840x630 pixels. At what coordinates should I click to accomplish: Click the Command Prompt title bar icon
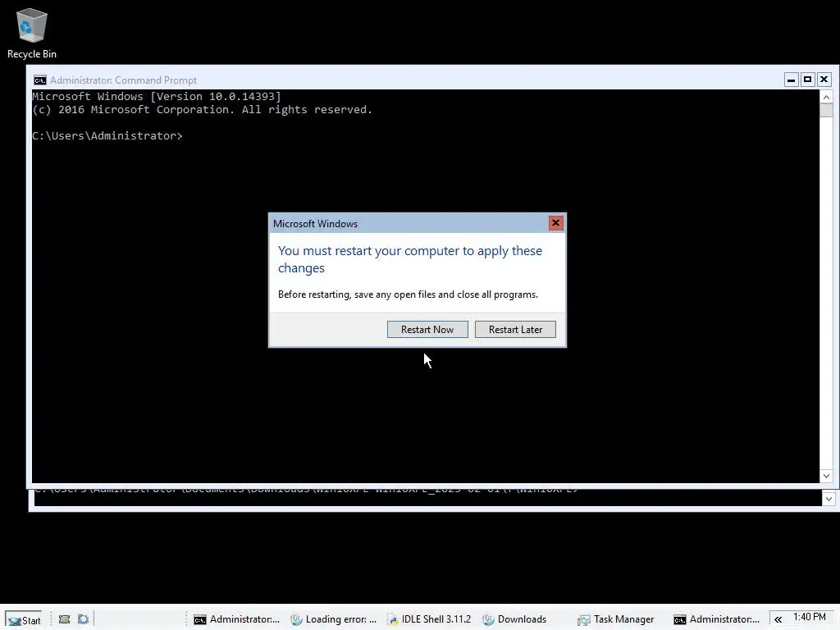pyautogui.click(x=40, y=80)
